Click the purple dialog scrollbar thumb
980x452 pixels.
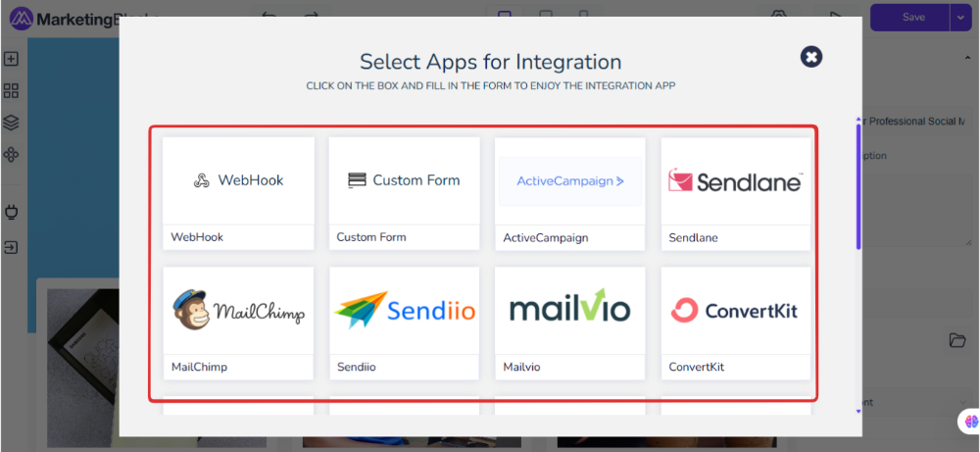[858, 187]
